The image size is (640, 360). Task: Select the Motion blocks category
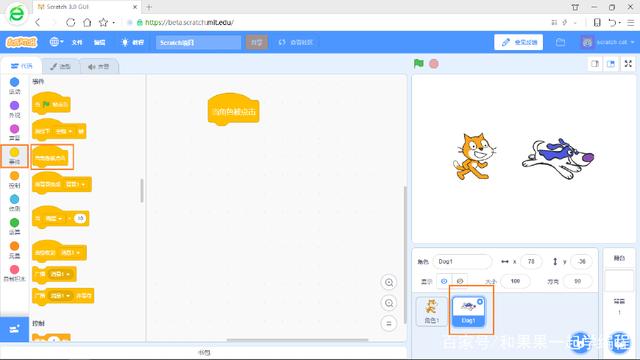[14, 86]
